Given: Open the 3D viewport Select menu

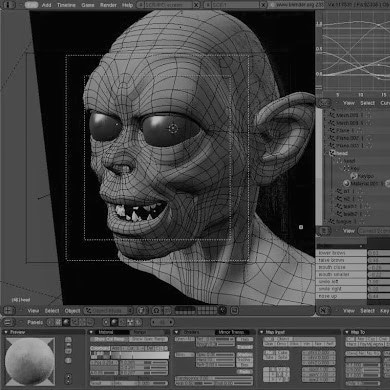Looking at the screenshot, I should [52, 311].
